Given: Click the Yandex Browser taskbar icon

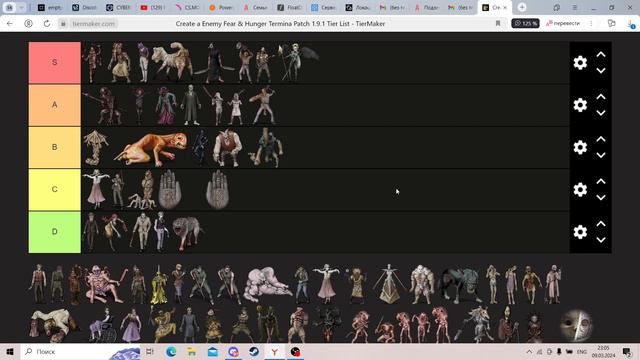Looking at the screenshot, I should 275,351.
